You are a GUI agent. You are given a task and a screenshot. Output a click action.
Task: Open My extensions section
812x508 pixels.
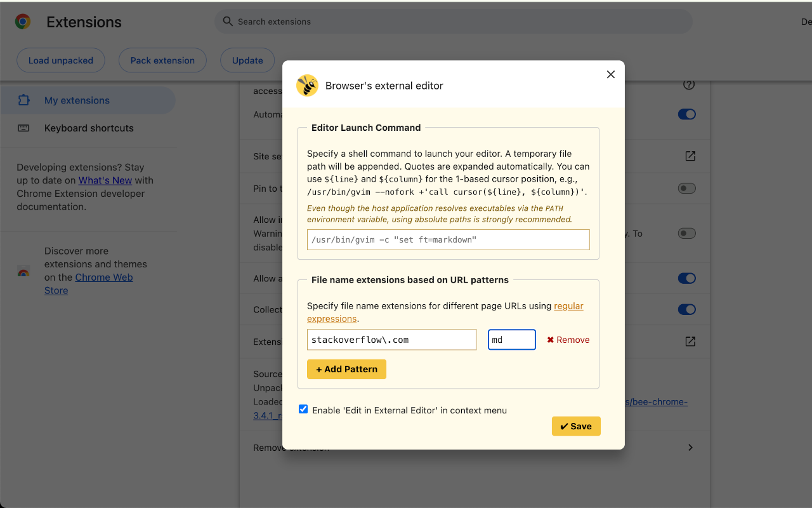click(88, 100)
